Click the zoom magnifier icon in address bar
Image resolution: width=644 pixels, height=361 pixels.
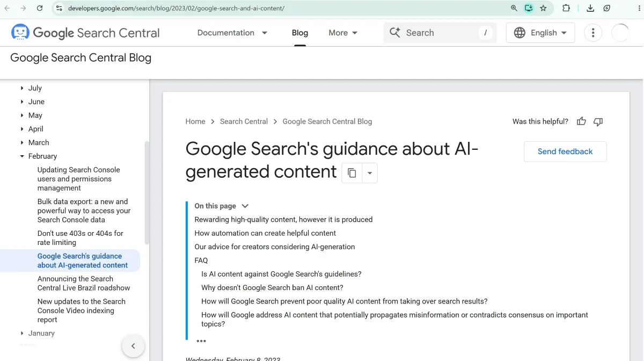(x=514, y=8)
